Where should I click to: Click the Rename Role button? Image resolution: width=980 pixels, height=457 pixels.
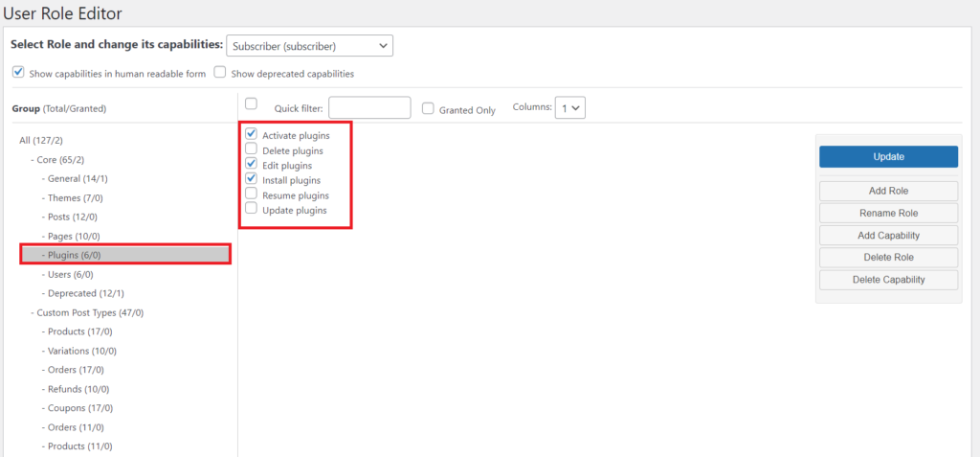[888, 213]
